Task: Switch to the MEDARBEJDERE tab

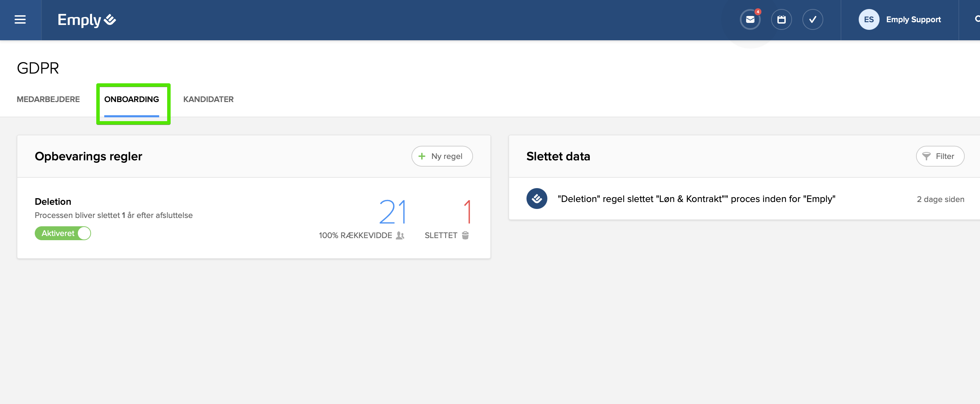Action: [48, 99]
